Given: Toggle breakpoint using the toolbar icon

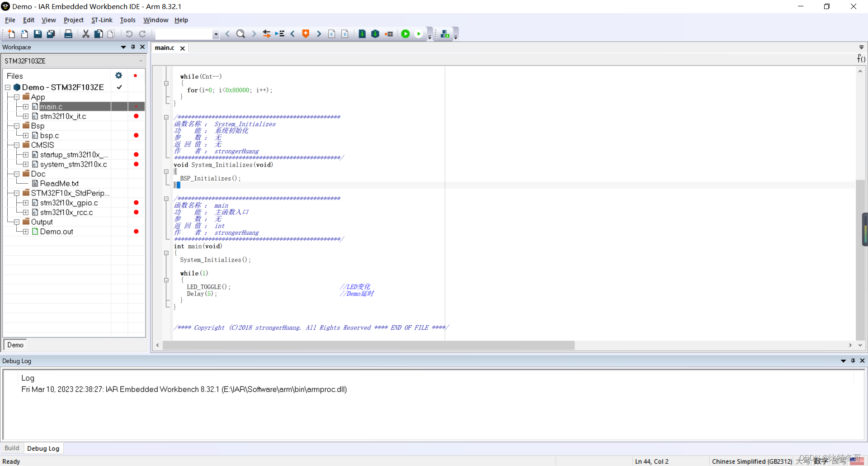Looking at the screenshot, I should coord(389,34).
